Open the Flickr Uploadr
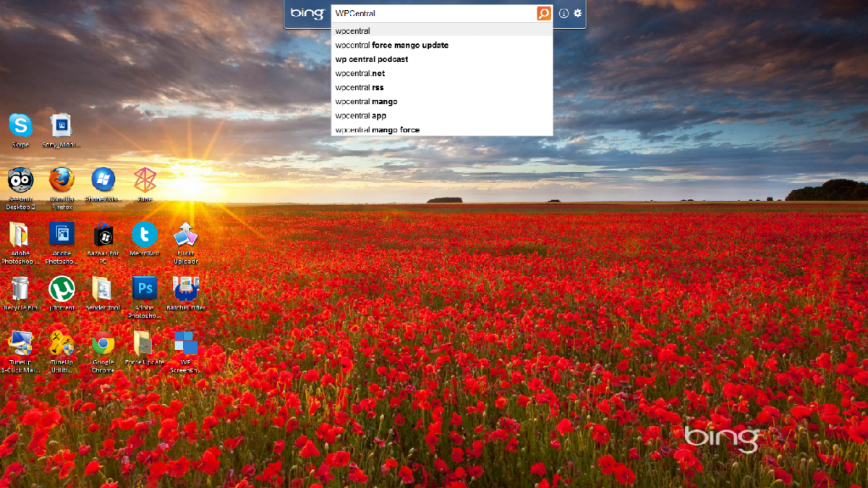Screen dimensions: 868x488 [185, 235]
